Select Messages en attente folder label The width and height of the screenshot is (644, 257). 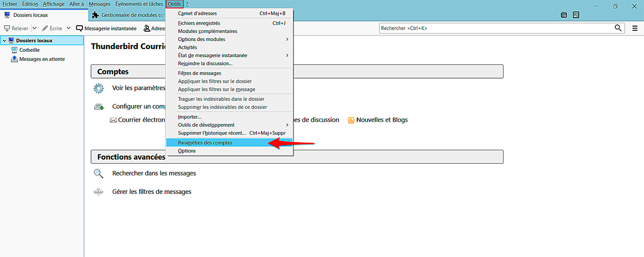coord(42,59)
